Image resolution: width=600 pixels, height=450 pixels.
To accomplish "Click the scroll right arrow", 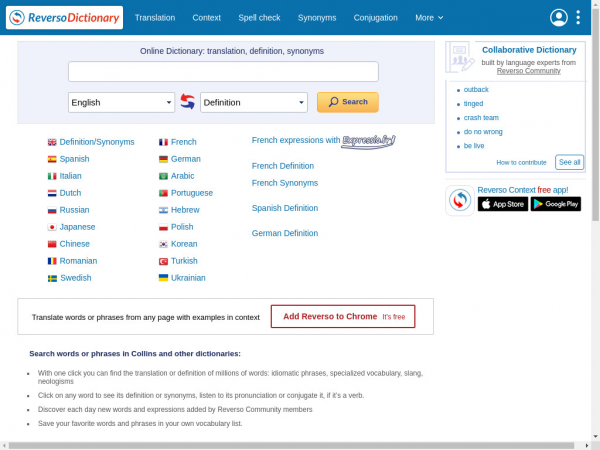I will click(587, 446).
